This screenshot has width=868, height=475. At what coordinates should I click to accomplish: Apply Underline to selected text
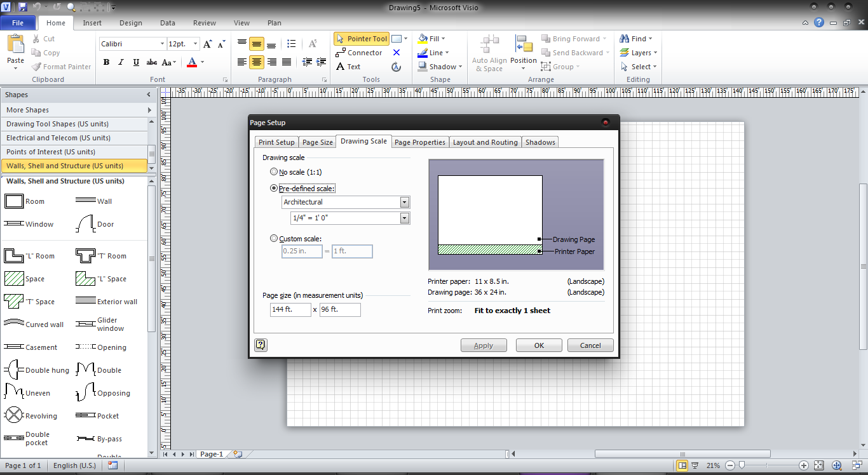tap(136, 62)
